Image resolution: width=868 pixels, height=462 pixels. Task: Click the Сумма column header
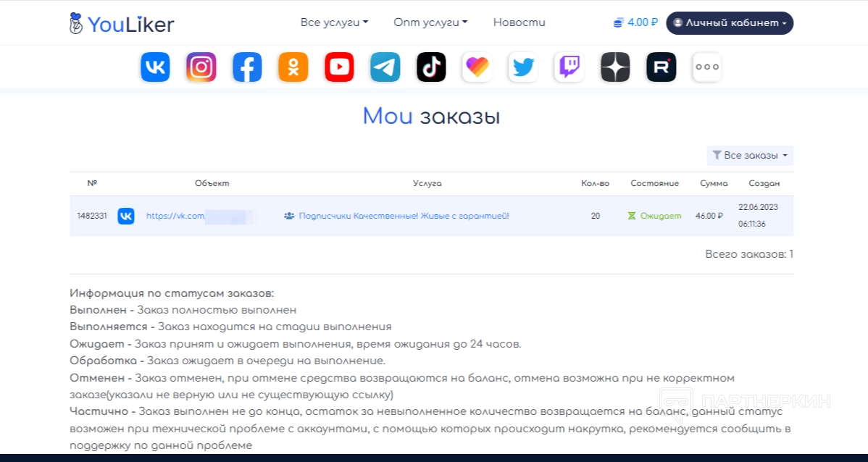[714, 183]
